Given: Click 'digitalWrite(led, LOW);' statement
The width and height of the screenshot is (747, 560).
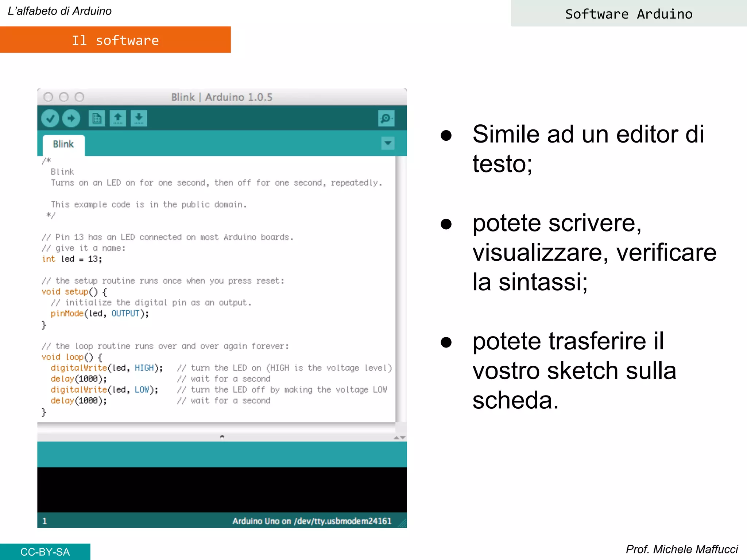Looking at the screenshot, I should (105, 390).
